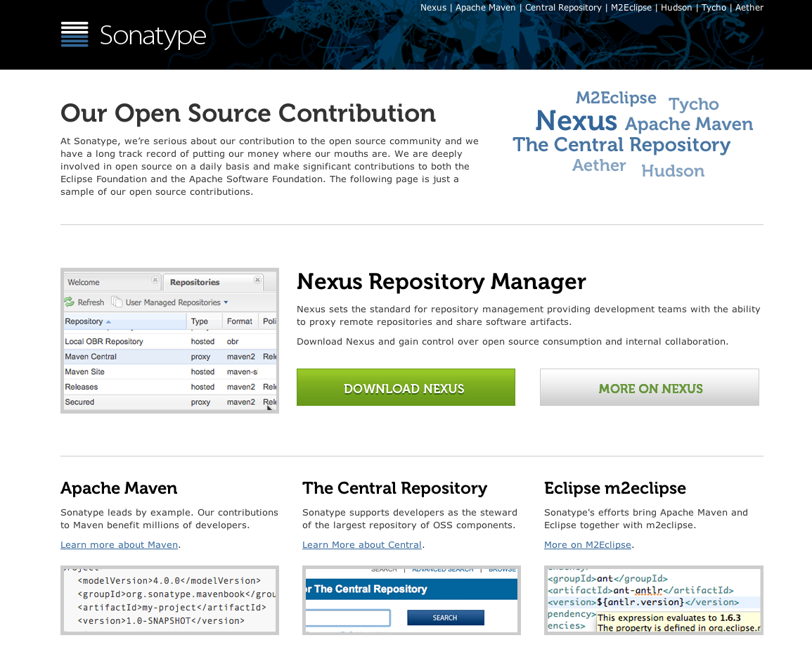
Task: Go to Central Repository top navigation link
Action: point(563,8)
